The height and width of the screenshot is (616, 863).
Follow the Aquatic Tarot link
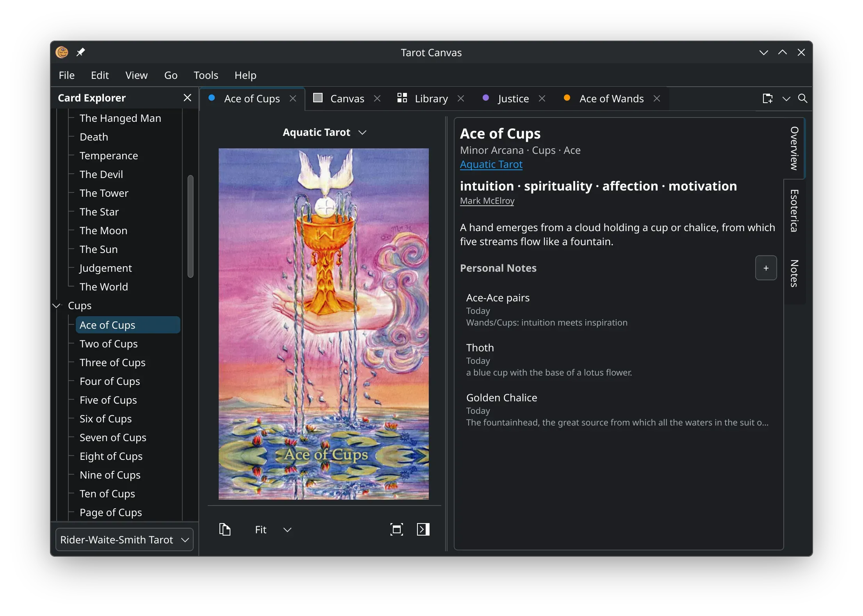coord(491,164)
